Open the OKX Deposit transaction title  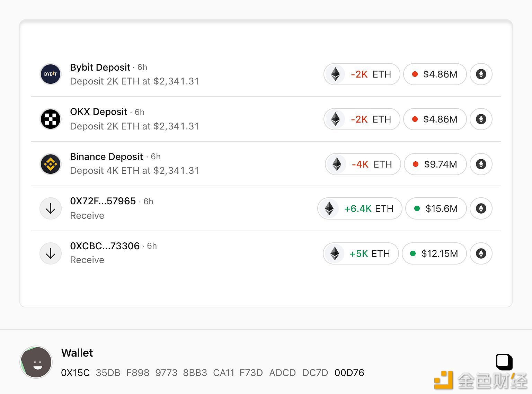click(99, 112)
